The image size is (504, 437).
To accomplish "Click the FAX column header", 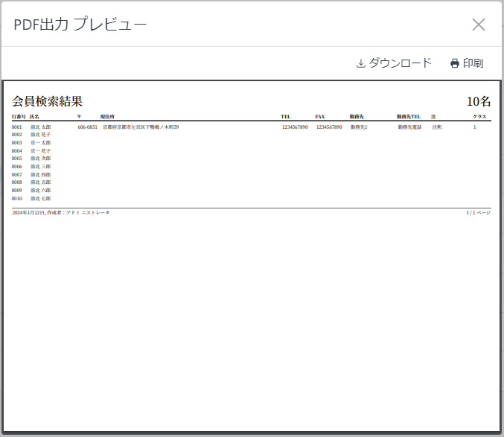I will (320, 117).
